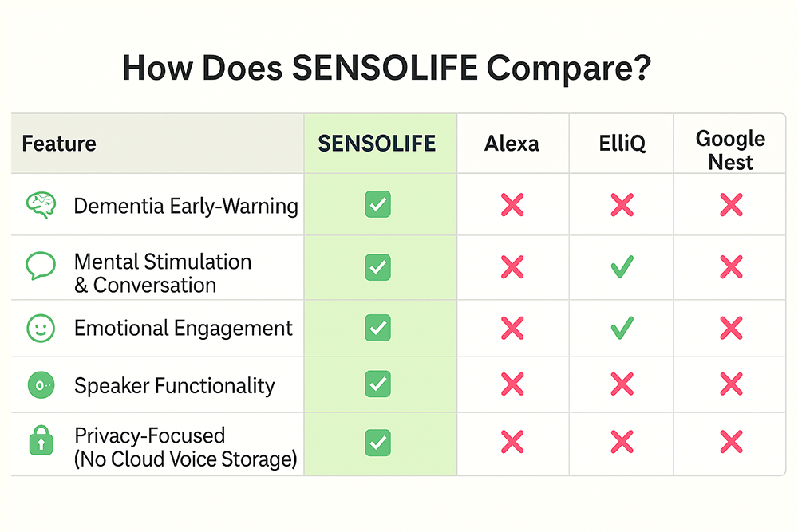
Task: Click the green padlock Privacy-Focused icon
Action: tap(40, 441)
